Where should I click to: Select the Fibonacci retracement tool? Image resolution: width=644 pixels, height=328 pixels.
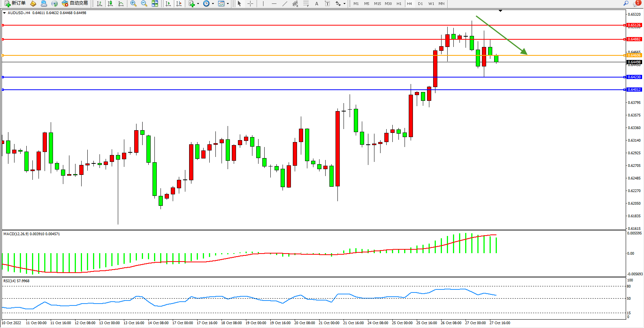306,3
